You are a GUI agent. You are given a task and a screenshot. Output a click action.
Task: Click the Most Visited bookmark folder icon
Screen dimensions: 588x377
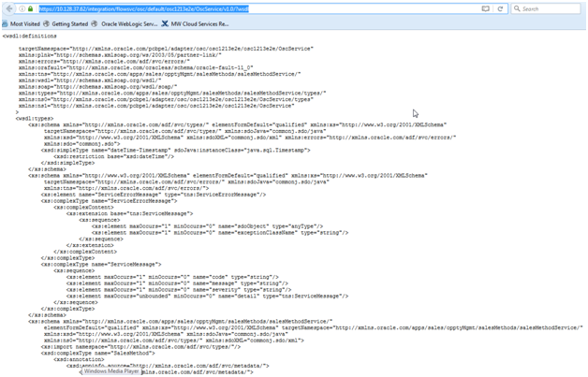pos(5,24)
